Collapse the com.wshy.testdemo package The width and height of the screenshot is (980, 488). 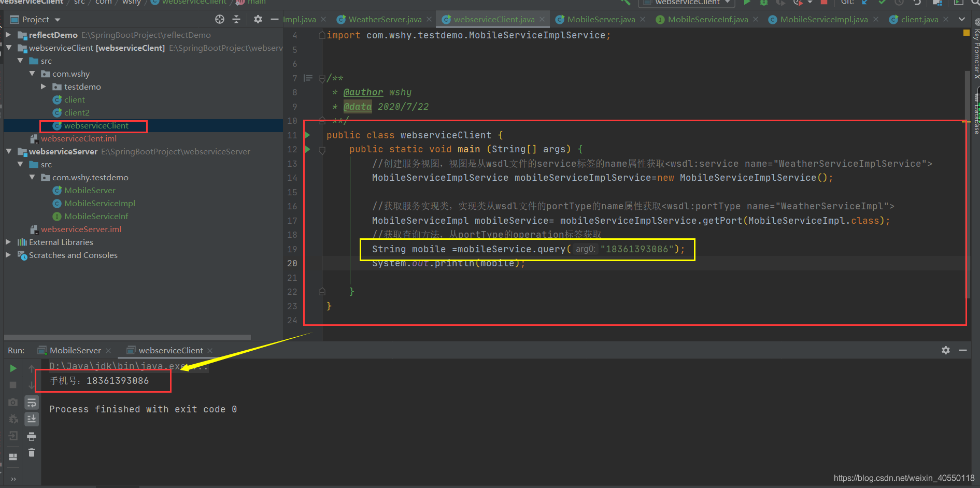[32, 177]
